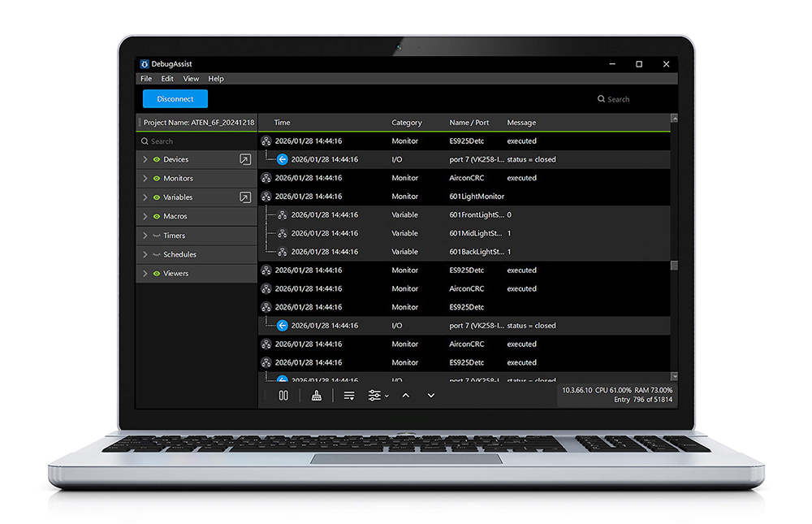The image size is (812, 524).
Task: Open the Devices pop-out window icon
Action: 245,160
